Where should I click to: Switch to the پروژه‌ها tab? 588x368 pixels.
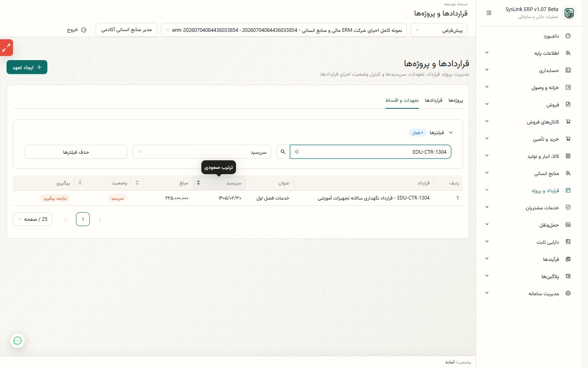coord(456,100)
